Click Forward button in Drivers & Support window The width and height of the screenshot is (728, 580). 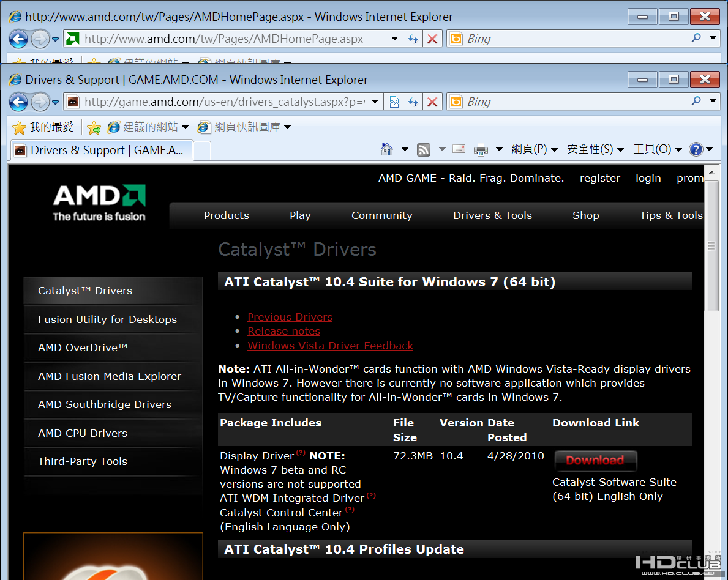pos(40,102)
